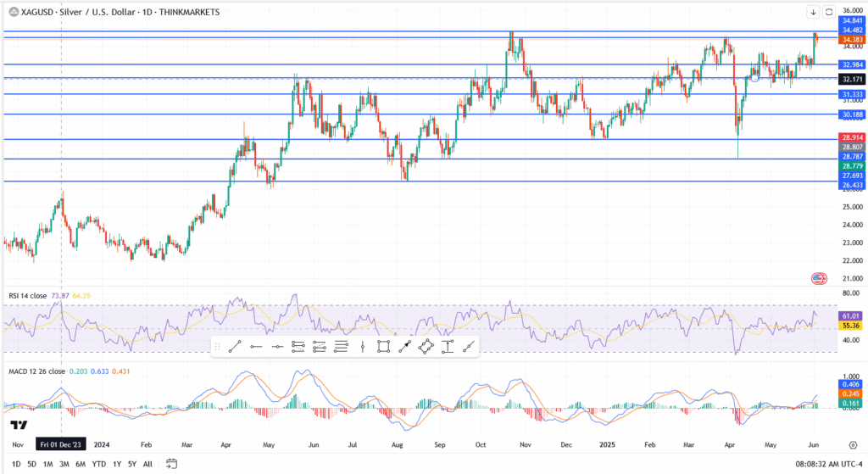Select the 6M time range
The height and width of the screenshot is (474, 868).
[x=81, y=464]
